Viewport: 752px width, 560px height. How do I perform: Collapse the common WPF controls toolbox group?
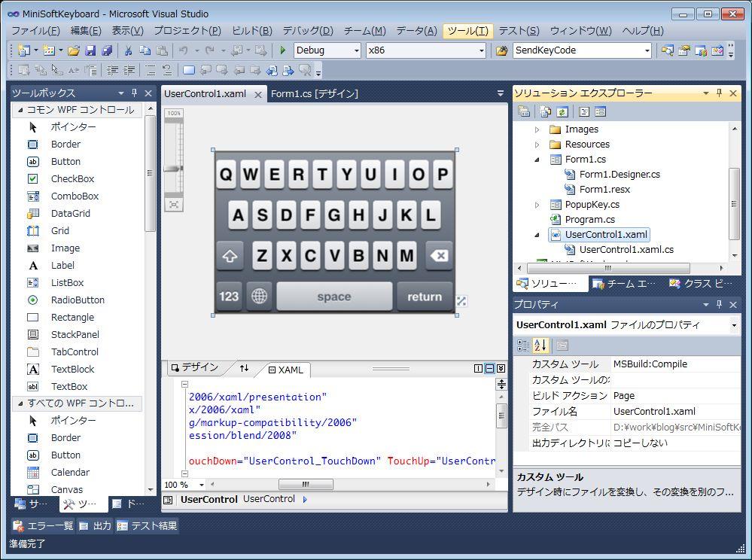(20, 110)
